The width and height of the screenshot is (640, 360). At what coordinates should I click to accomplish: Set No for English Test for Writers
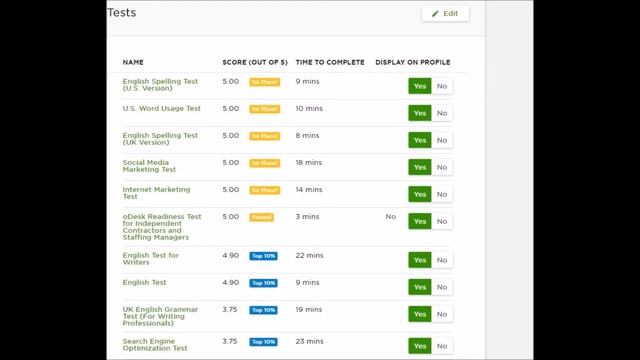[442, 260]
